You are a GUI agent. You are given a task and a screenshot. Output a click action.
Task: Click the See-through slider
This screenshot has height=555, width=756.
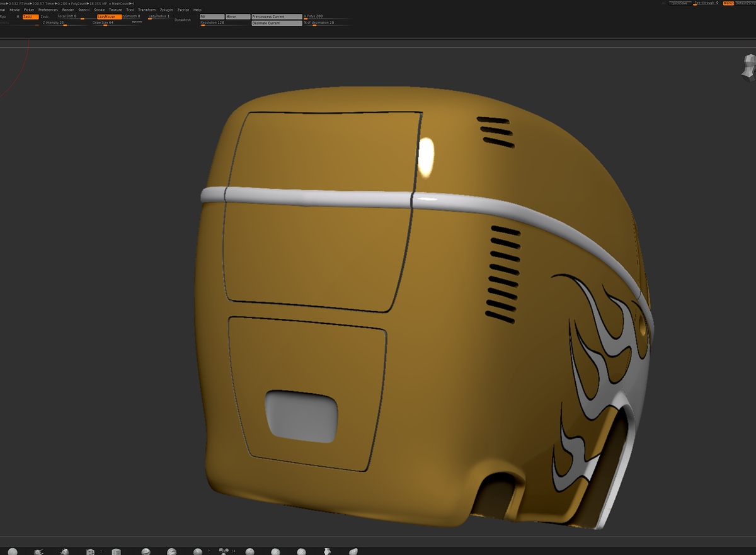[706, 3]
